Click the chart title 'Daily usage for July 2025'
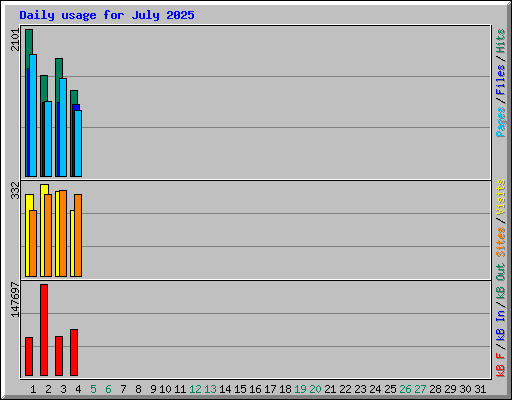Screen dimensions: 512x400 click(107, 15)
